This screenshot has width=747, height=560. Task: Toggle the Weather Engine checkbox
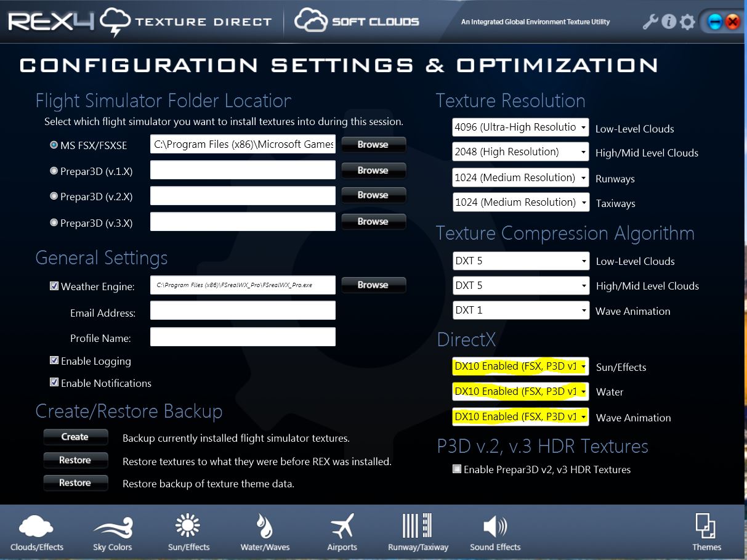coord(54,286)
